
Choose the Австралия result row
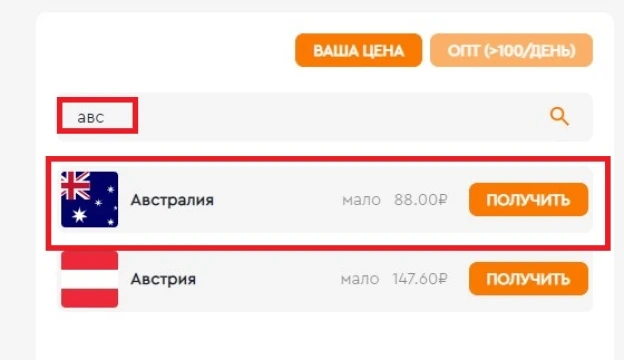click(x=325, y=200)
